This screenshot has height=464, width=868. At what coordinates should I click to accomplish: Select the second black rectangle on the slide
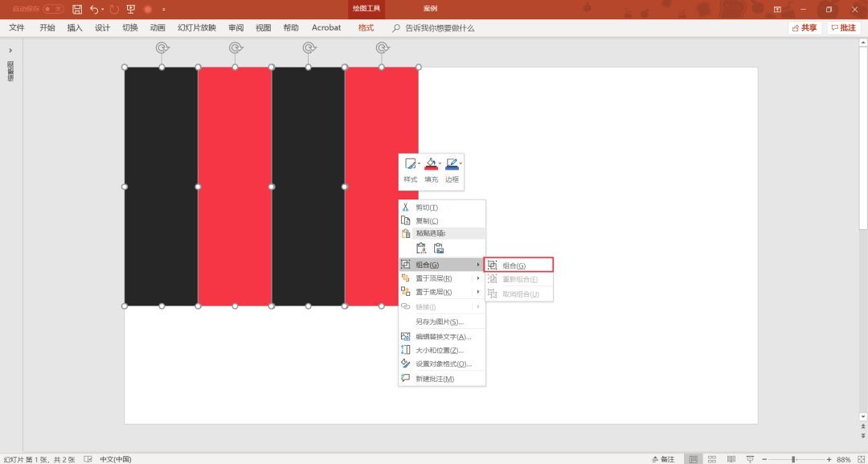coord(309,187)
